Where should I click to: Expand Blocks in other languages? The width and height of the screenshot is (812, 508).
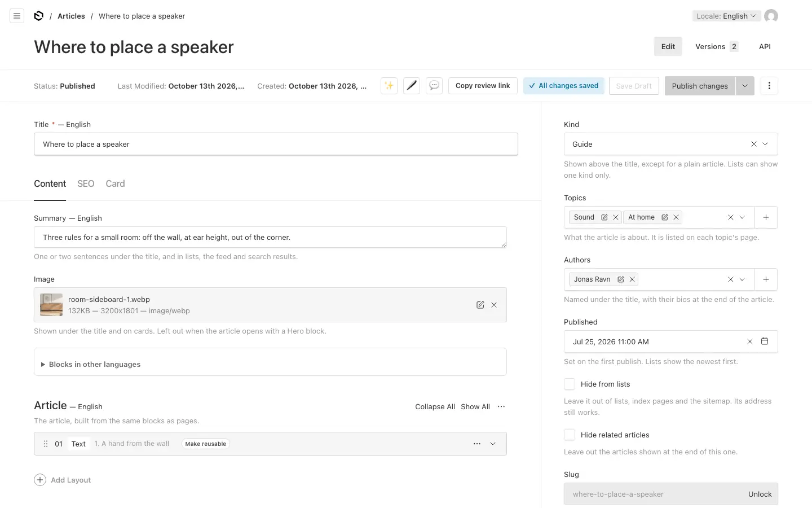click(90, 365)
